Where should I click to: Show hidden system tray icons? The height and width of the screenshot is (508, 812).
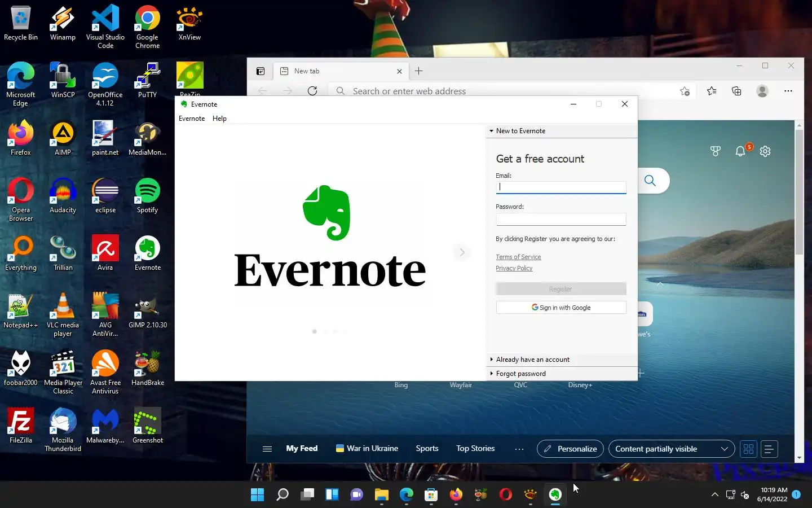click(x=715, y=494)
